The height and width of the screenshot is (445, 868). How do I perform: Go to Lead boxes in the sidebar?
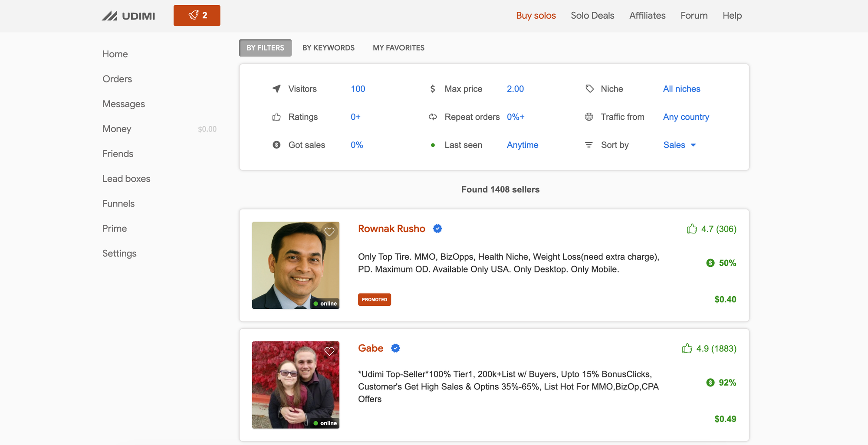[126, 179]
